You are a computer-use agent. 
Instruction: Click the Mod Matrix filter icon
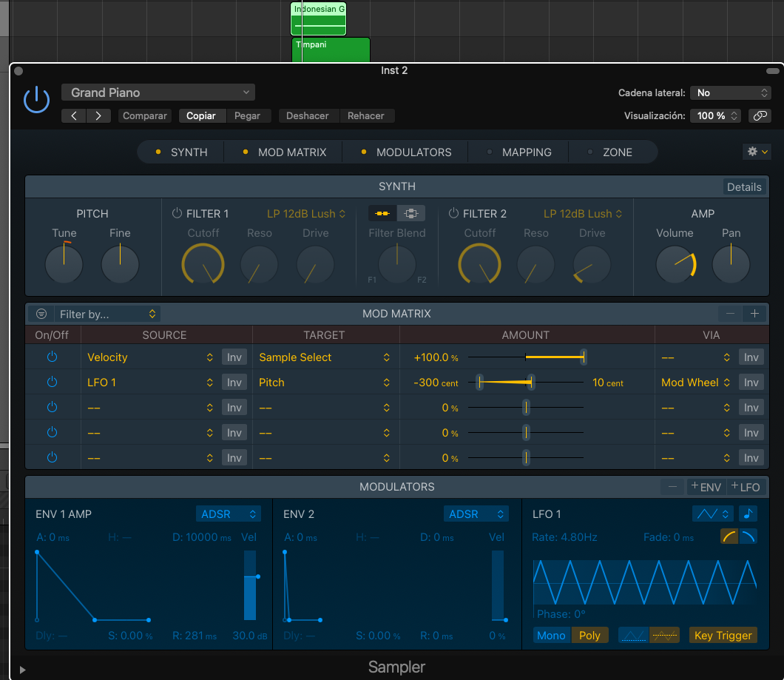(x=41, y=314)
